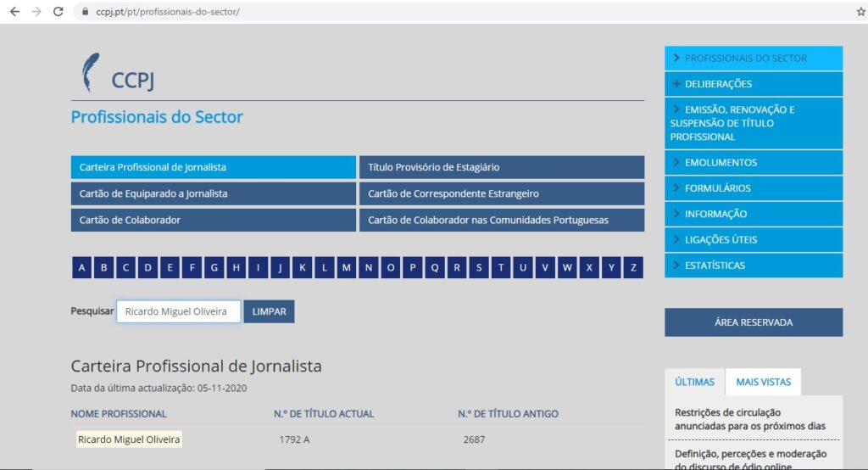Click N.º de Título Antigo header

509,414
